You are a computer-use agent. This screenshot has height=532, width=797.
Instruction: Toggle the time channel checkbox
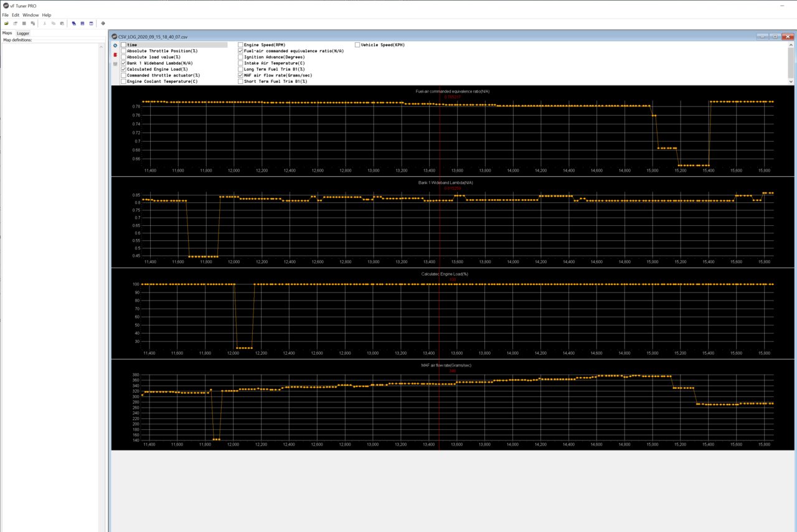pyautogui.click(x=123, y=45)
